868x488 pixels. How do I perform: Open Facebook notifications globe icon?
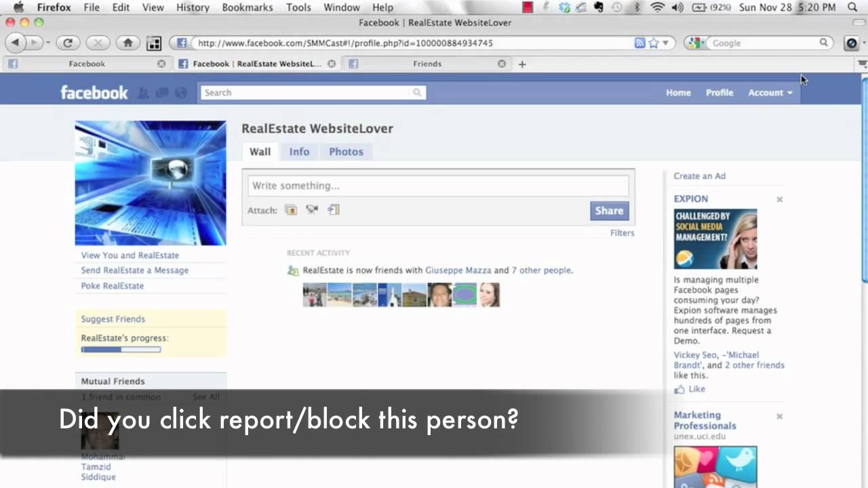click(180, 93)
